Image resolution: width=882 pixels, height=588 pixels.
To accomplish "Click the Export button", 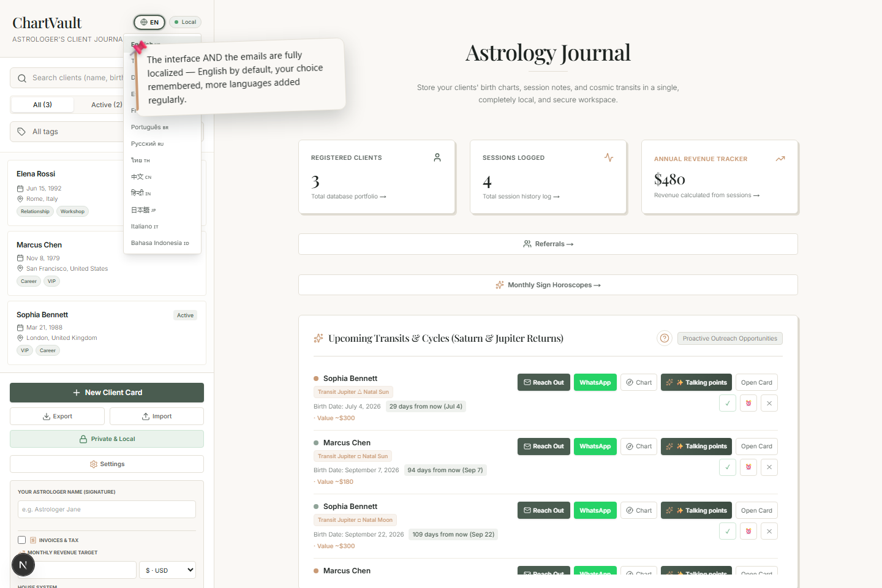I will (x=57, y=417).
